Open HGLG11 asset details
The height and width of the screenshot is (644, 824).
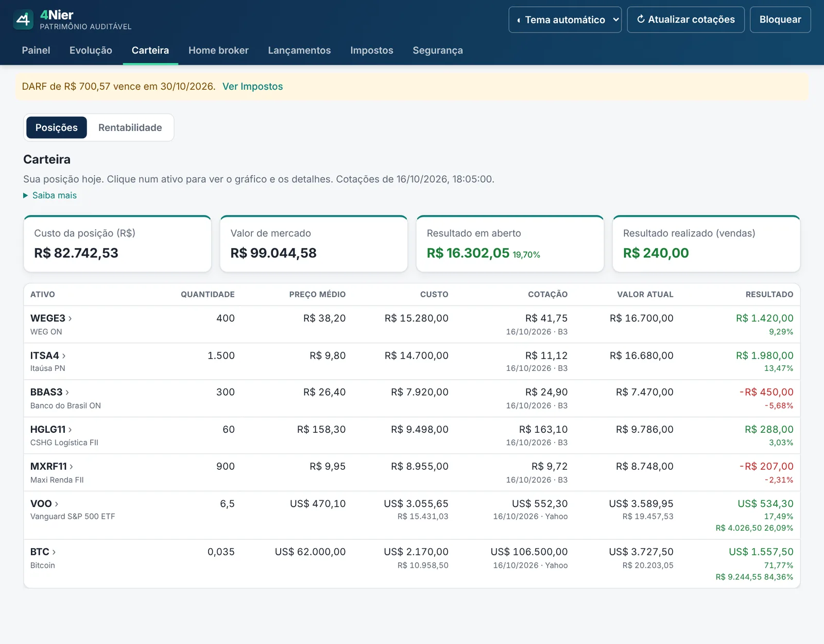pos(51,429)
